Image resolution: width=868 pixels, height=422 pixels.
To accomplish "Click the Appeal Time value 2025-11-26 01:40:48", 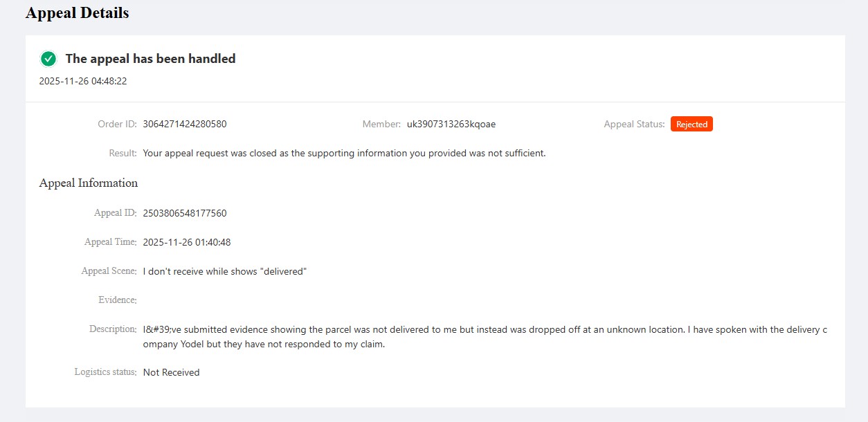I will pos(187,242).
